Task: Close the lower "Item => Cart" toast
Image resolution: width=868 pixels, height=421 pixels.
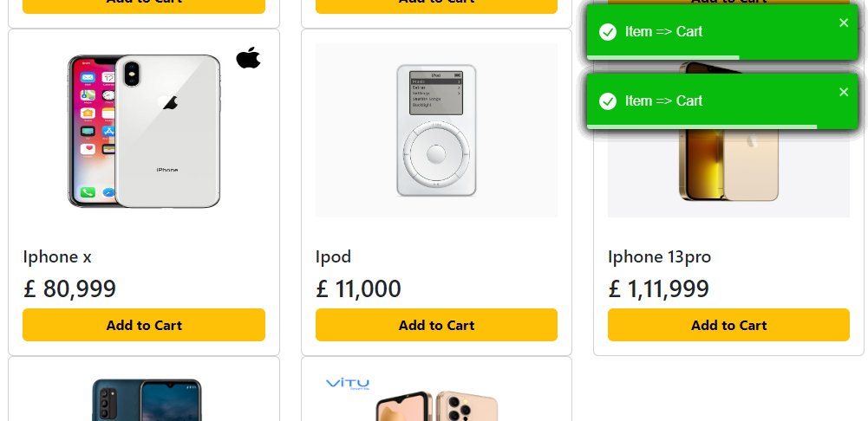Action: (x=844, y=92)
